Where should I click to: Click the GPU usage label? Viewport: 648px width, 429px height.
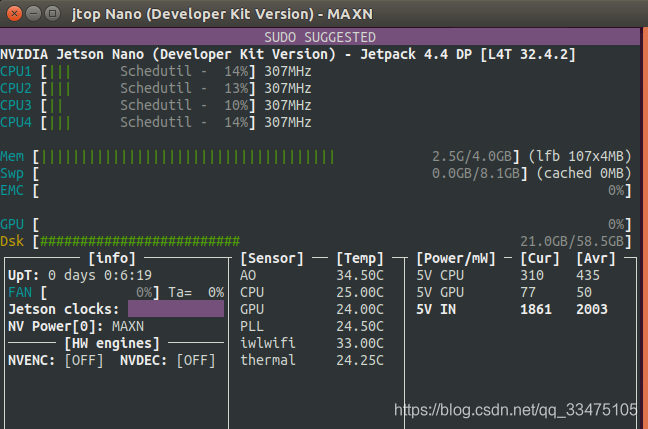[12, 224]
